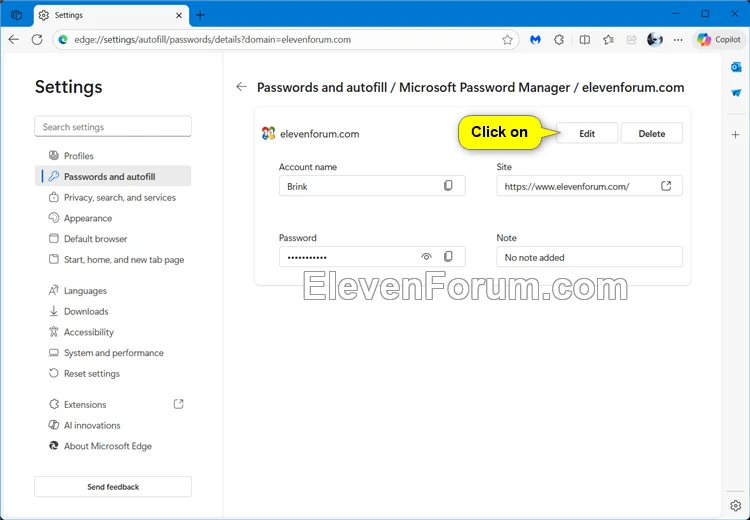Copy the account name Brink

pyautogui.click(x=448, y=186)
